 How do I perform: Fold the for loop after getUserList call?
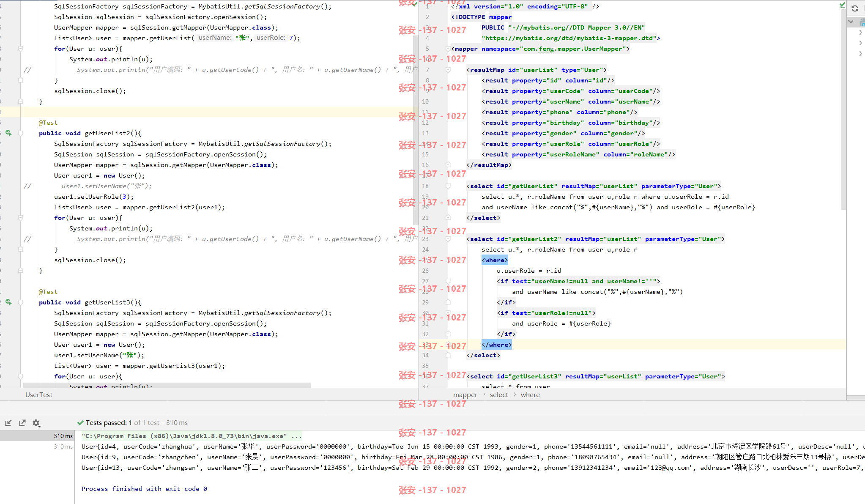20,49
